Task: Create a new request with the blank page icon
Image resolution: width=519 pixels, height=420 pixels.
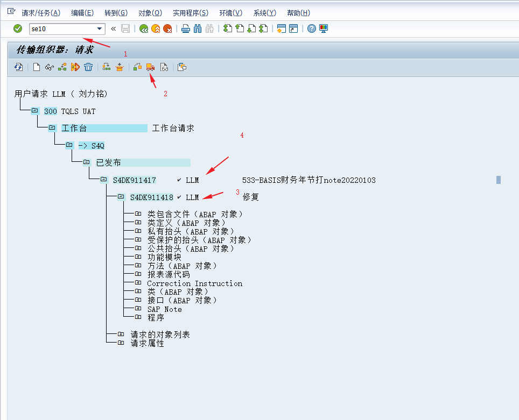Action: pyautogui.click(x=37, y=67)
